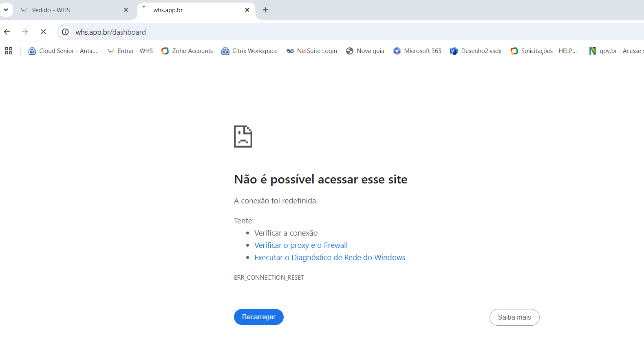Close the Pedido - WHS tab

pyautogui.click(x=126, y=10)
